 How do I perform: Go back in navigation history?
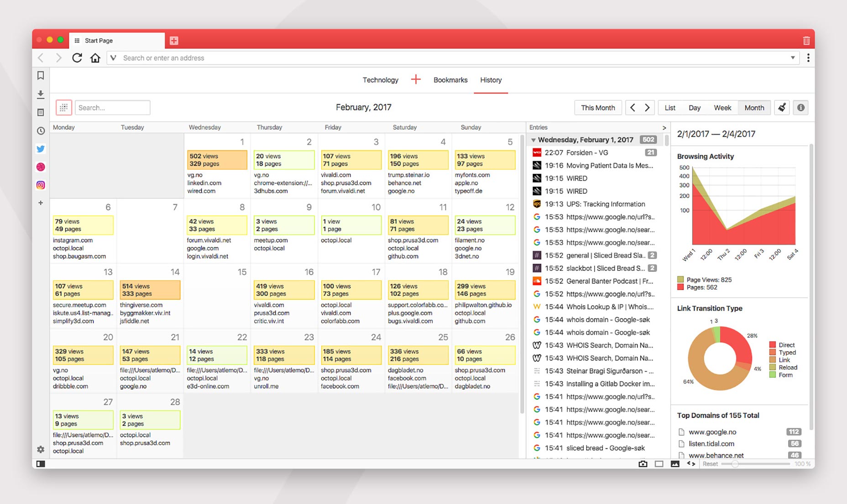coord(41,58)
